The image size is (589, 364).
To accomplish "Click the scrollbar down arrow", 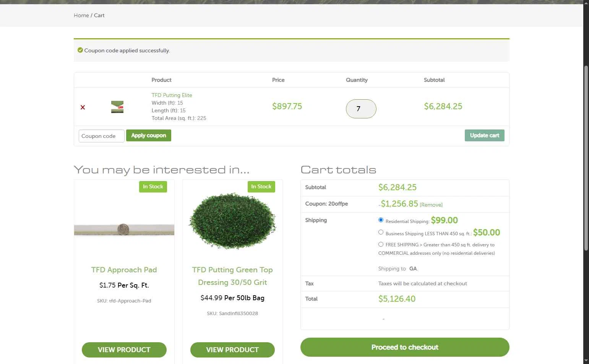I will click(586, 361).
